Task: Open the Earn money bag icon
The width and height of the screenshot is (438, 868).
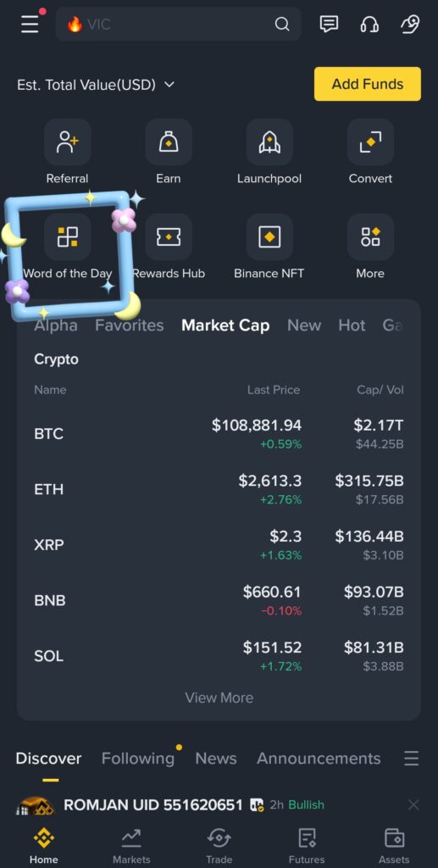Action: click(x=169, y=142)
